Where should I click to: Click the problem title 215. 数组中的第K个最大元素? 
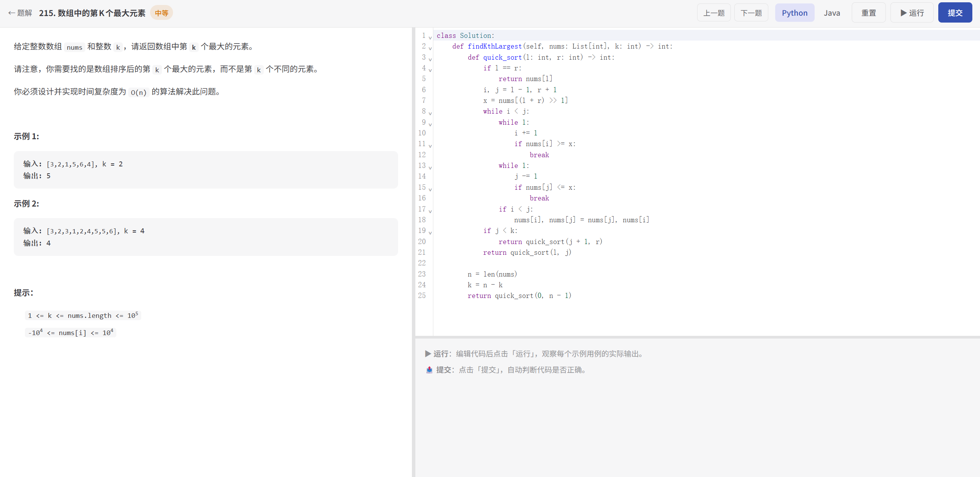point(92,13)
